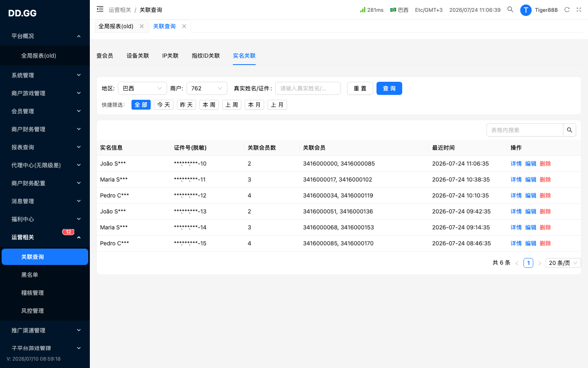588x368 pixels.
Task: Click 编辑 for certificate ending -11
Action: point(531,180)
